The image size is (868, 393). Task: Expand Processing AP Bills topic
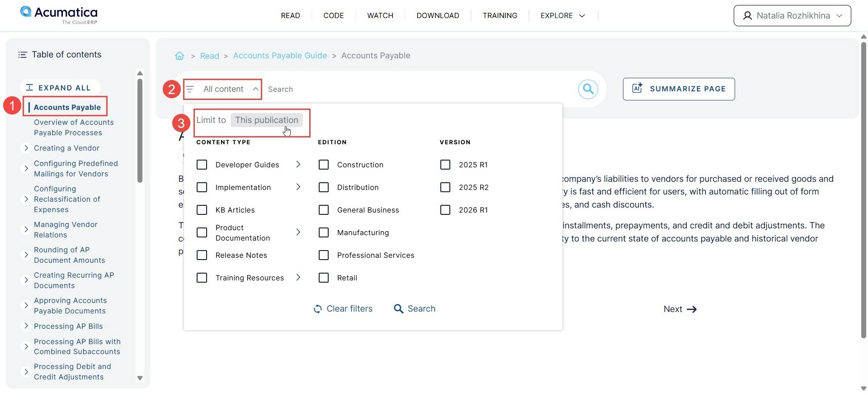[26, 326]
